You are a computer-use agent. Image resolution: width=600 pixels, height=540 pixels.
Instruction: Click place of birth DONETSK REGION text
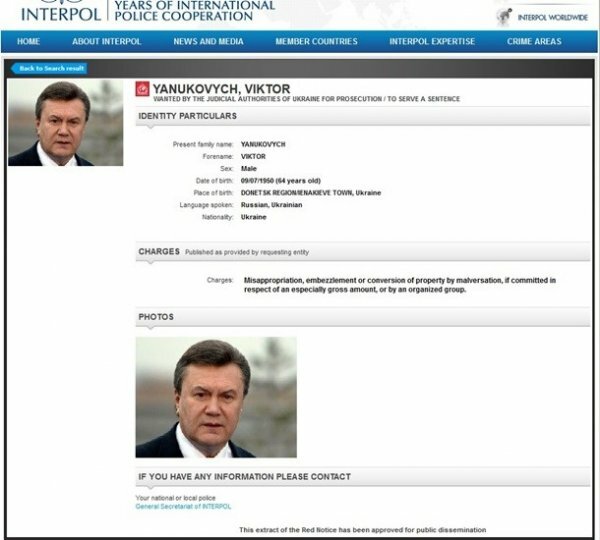point(311,193)
